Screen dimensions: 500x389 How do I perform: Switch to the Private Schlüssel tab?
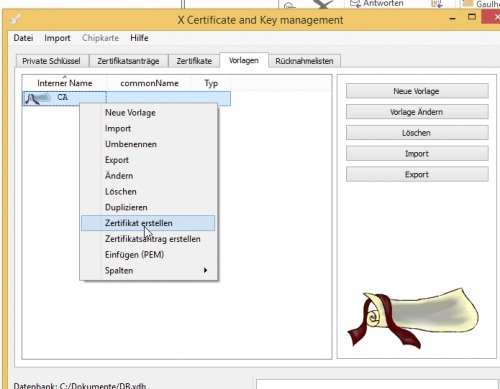[x=52, y=61]
